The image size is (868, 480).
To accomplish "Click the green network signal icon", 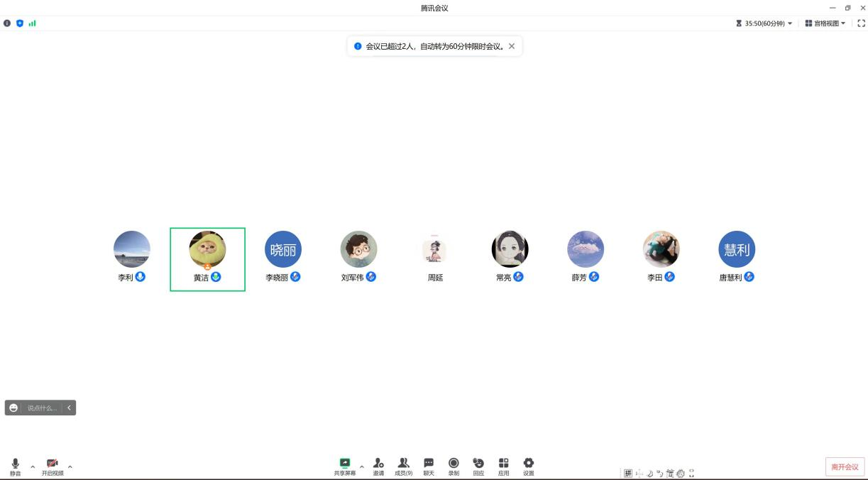I will pos(32,23).
